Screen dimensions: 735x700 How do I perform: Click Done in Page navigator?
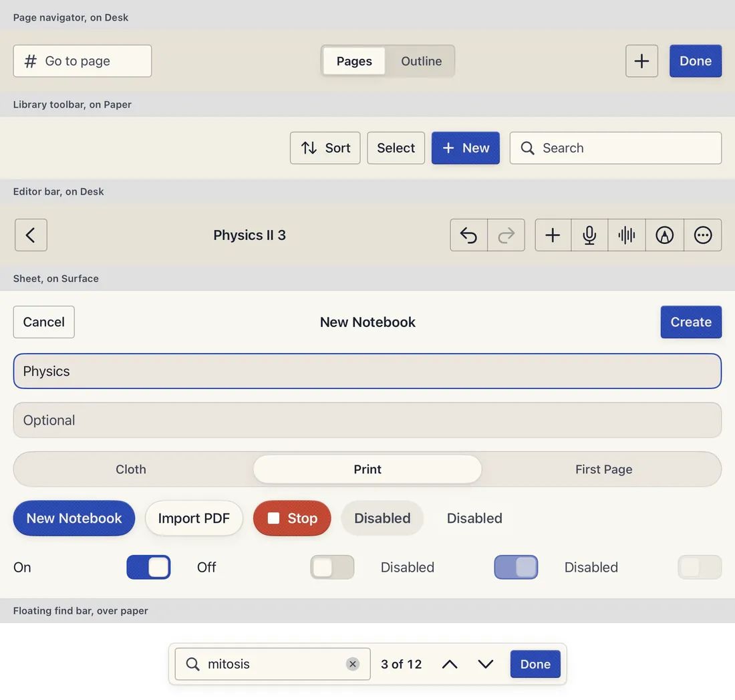coord(696,61)
